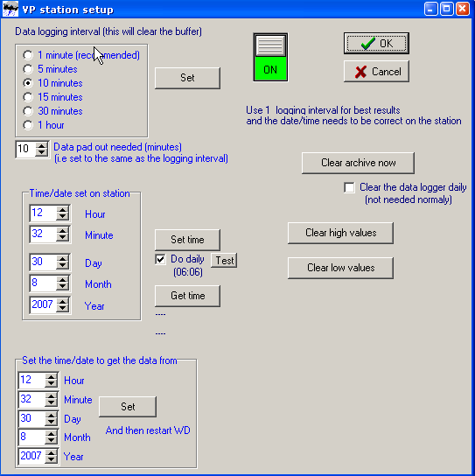
Task: Select the 5 minutes logging interval
Action: tap(28, 69)
